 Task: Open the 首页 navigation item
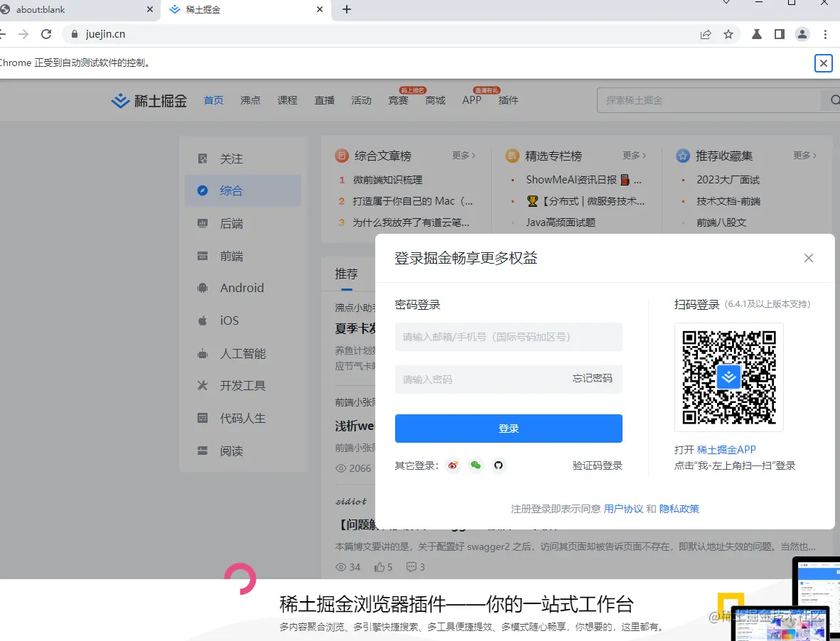pyautogui.click(x=214, y=100)
